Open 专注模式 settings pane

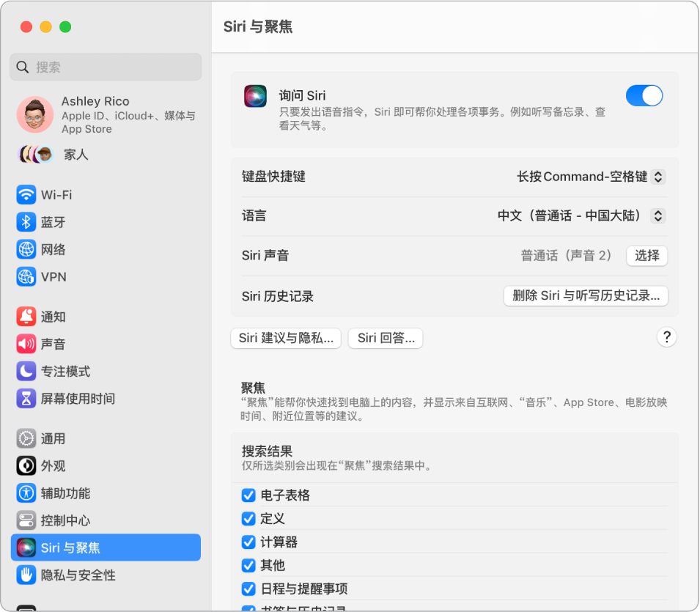(x=106, y=371)
